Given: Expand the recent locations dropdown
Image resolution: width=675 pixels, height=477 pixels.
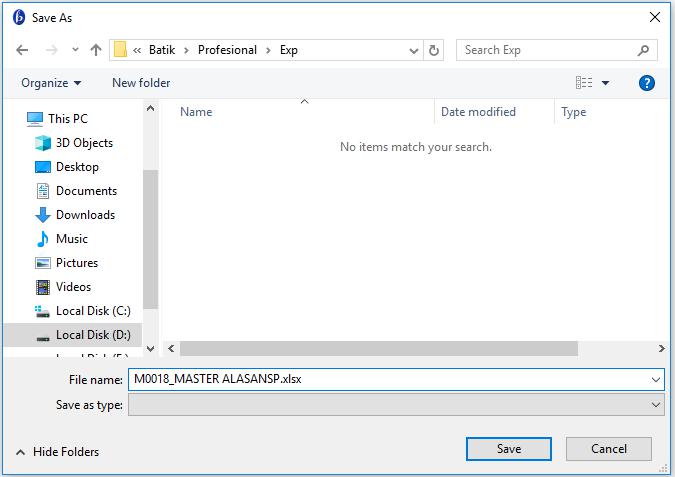Looking at the screenshot, I should coord(73,50).
